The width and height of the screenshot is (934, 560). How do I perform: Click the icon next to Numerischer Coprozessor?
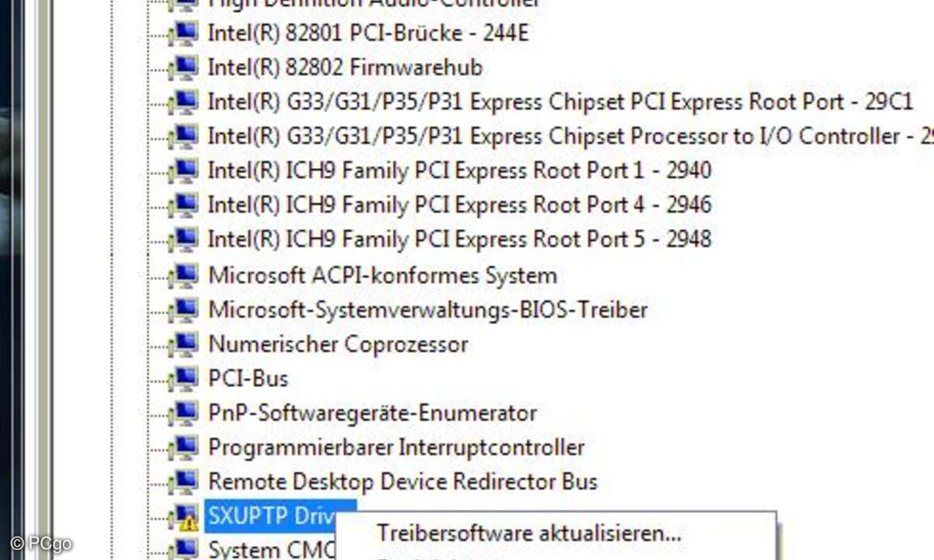pyautogui.click(x=184, y=344)
